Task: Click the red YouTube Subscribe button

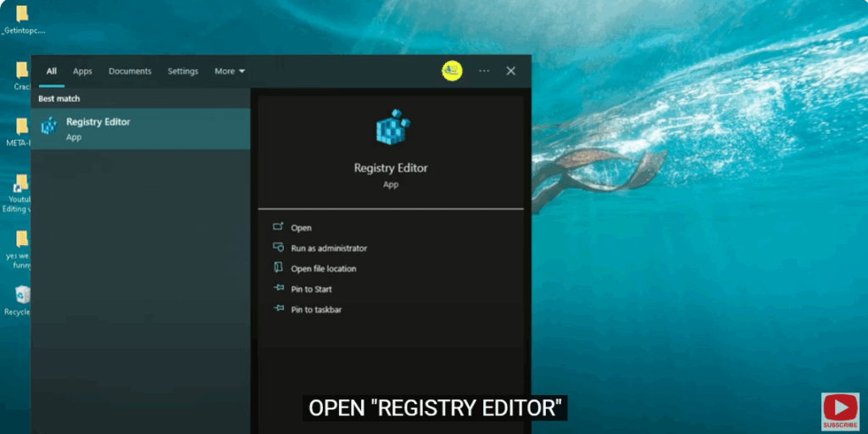Action: [x=840, y=411]
